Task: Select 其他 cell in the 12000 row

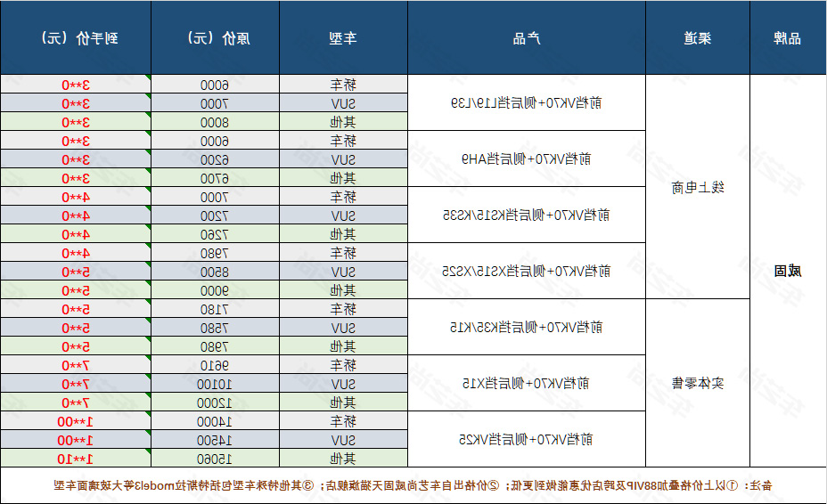Action: (x=343, y=402)
